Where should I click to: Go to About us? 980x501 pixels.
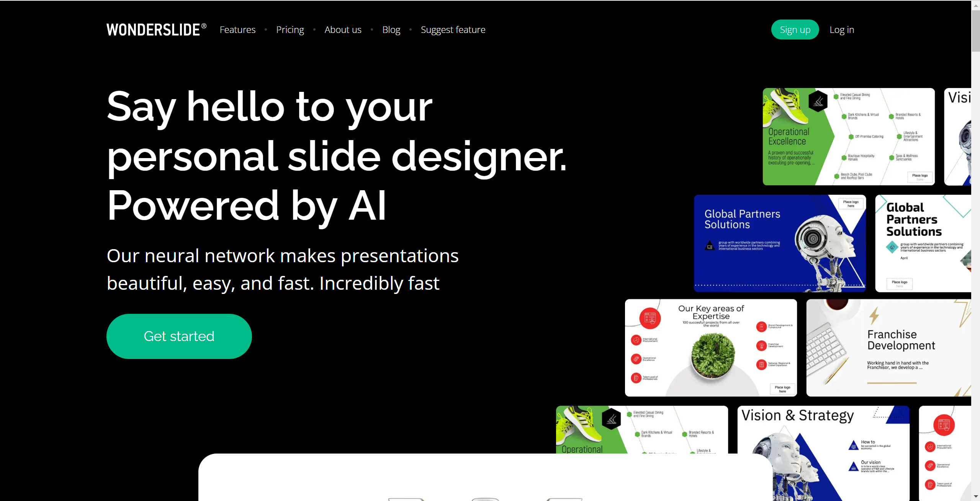pyautogui.click(x=343, y=29)
